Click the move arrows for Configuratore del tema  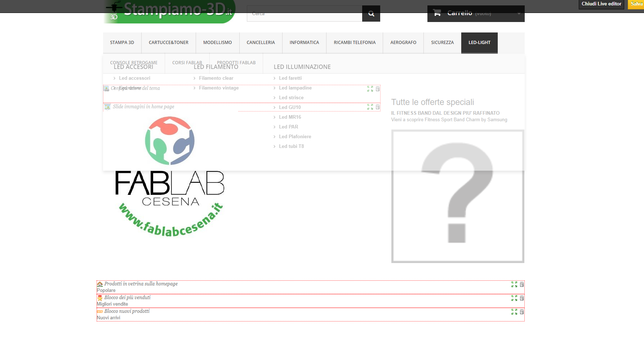click(370, 89)
